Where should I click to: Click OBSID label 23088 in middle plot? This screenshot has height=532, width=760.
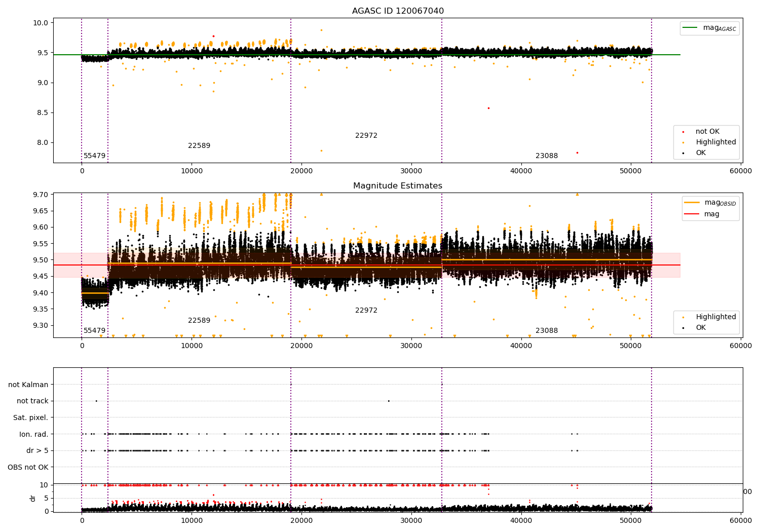click(547, 331)
